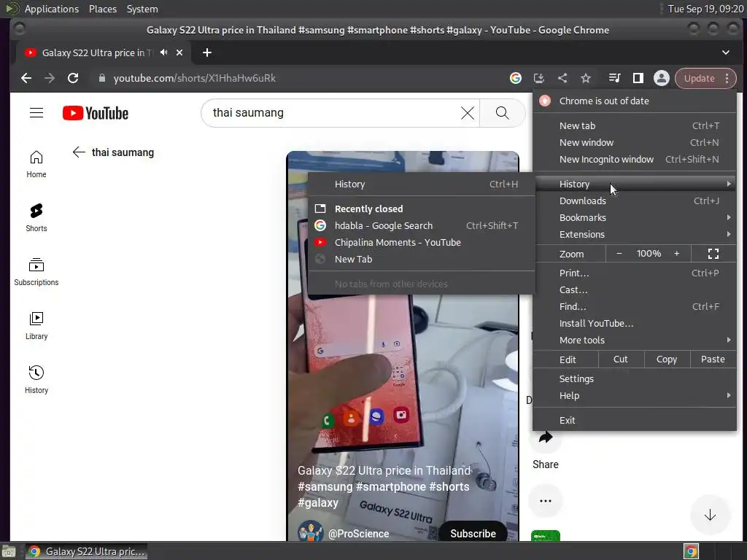Click the YouTube search magnifier button

(502, 113)
